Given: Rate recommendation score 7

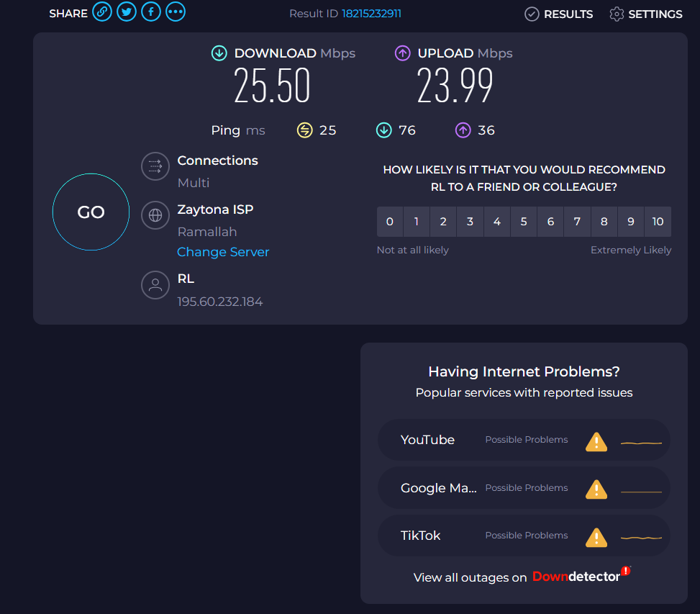Looking at the screenshot, I should coord(577,222).
